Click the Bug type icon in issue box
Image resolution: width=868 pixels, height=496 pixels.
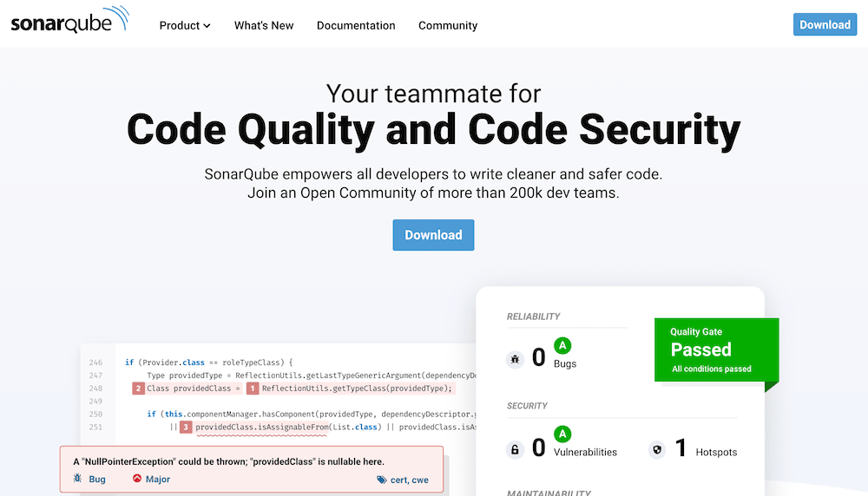[77, 479]
